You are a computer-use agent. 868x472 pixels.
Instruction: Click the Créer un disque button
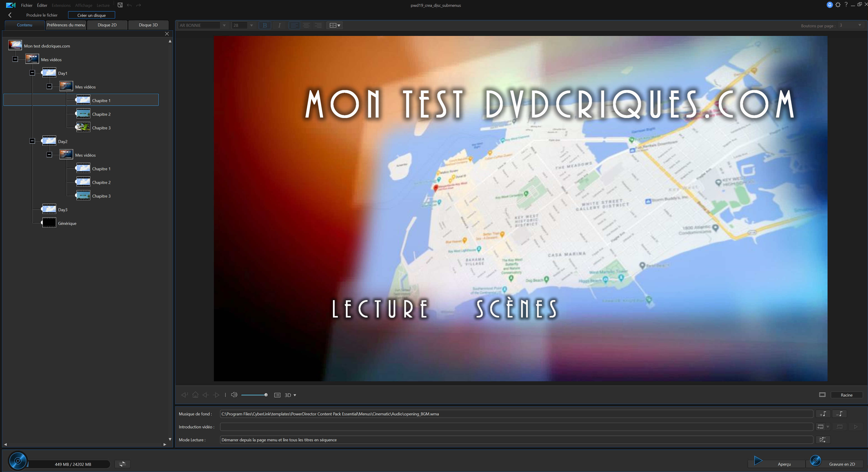92,15
